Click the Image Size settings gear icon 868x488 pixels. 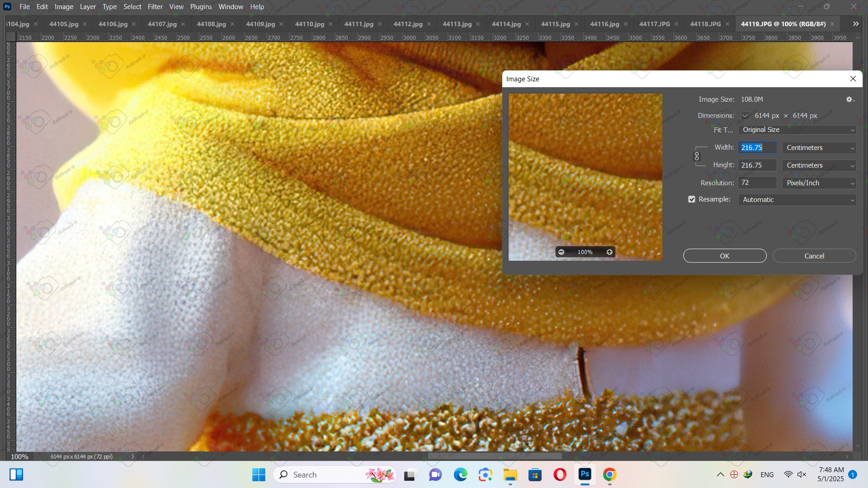click(x=849, y=99)
